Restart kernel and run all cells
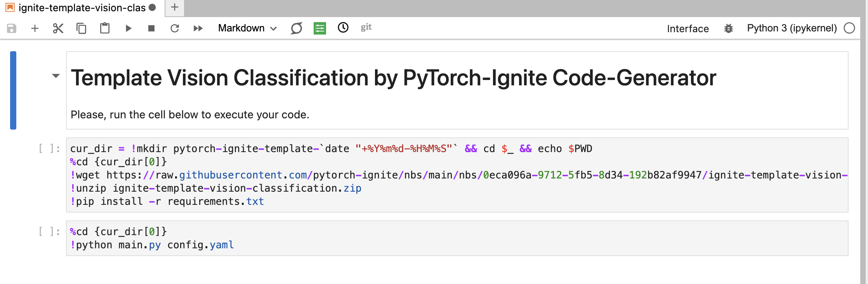This screenshot has width=868, height=284. [198, 28]
